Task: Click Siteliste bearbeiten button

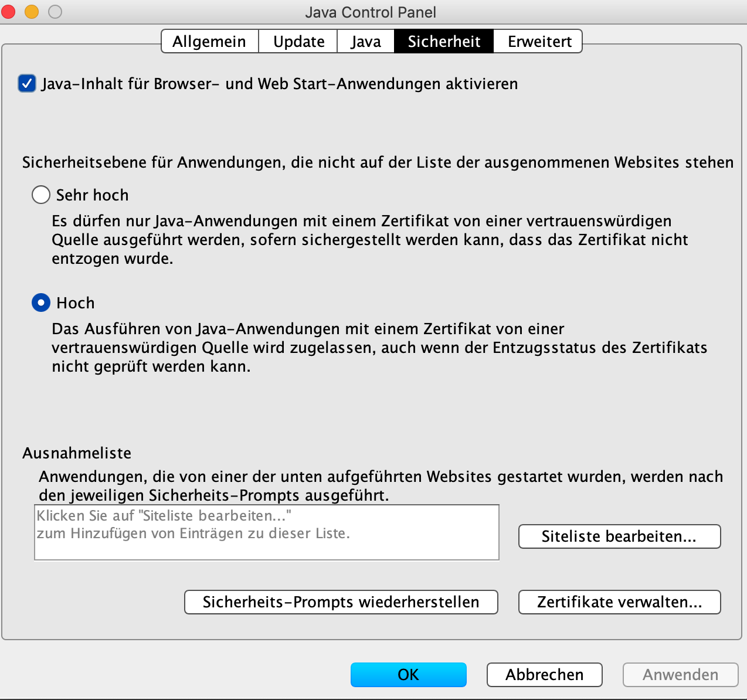Action: pos(619,536)
